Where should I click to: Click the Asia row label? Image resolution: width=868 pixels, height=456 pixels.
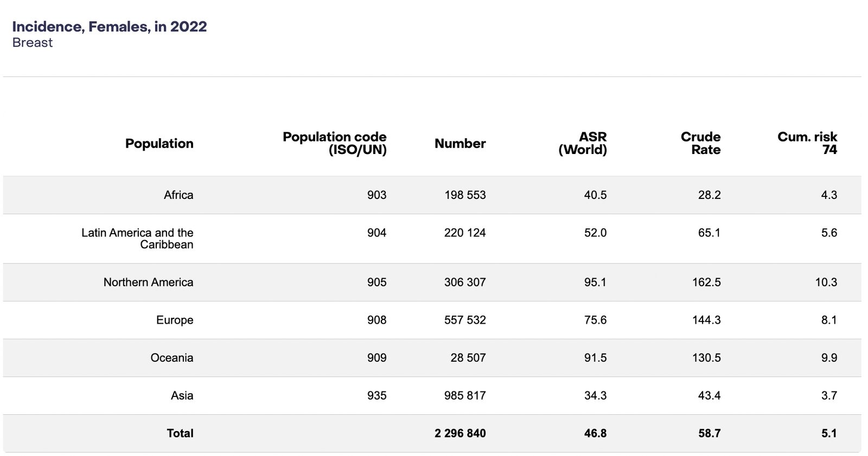click(x=182, y=396)
